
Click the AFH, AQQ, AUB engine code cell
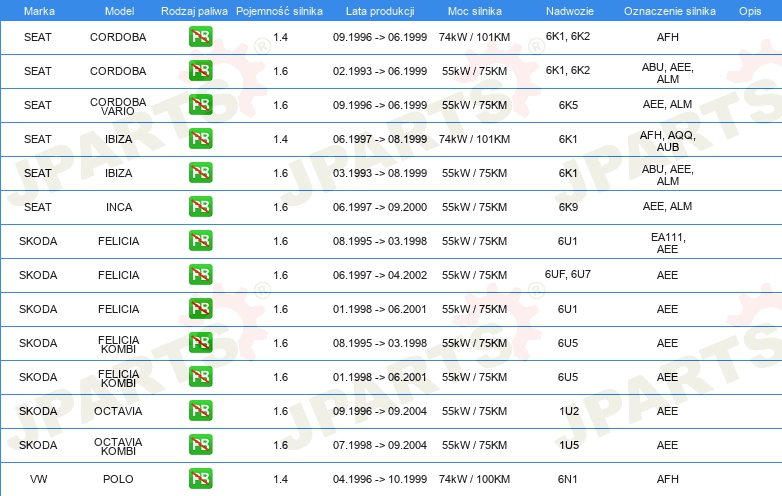[x=667, y=141]
